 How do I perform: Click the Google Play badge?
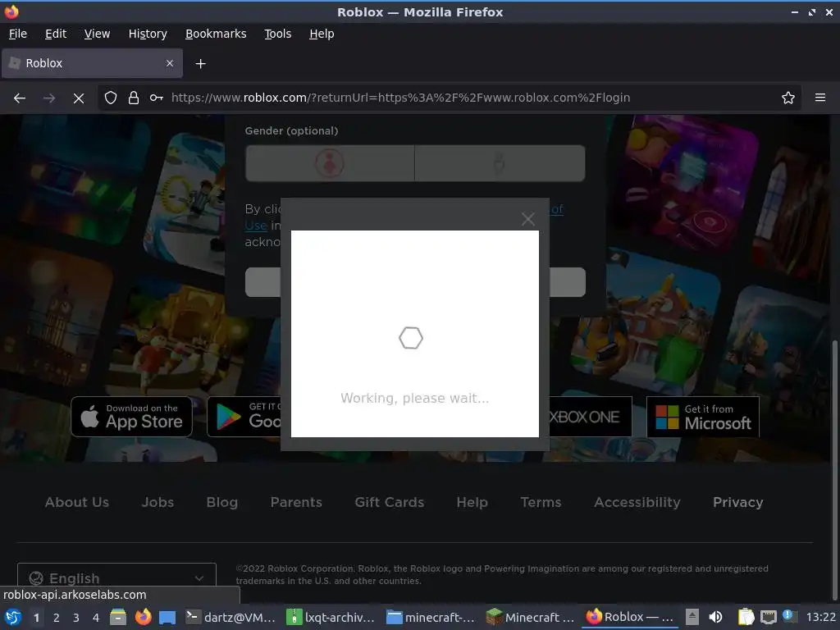[x=244, y=417]
